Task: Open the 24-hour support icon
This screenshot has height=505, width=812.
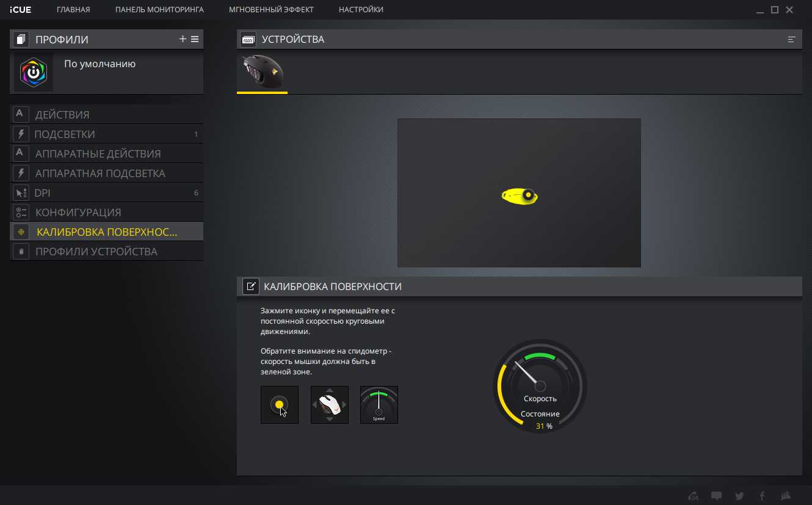Action: tap(693, 496)
